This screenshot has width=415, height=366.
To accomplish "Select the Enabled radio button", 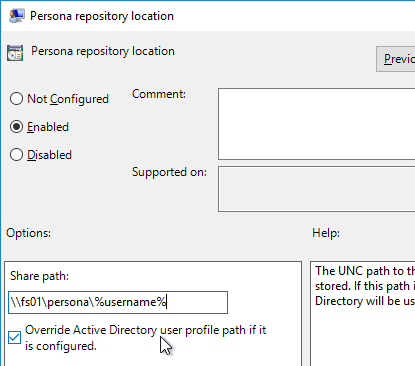I will point(16,127).
